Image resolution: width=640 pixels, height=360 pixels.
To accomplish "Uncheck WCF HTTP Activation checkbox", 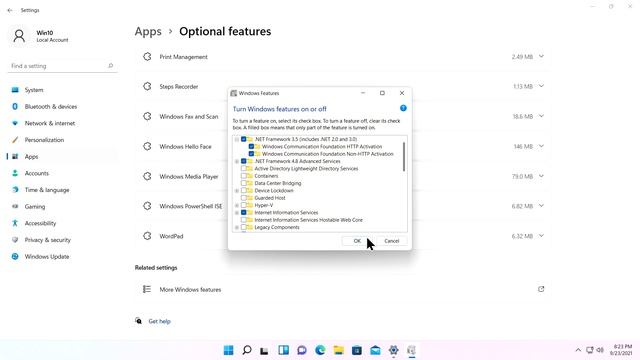I will [x=251, y=147].
